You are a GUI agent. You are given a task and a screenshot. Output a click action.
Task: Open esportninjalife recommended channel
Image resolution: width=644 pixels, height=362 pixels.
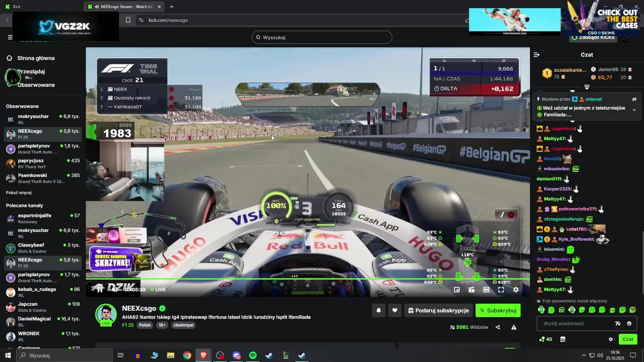tap(43, 219)
